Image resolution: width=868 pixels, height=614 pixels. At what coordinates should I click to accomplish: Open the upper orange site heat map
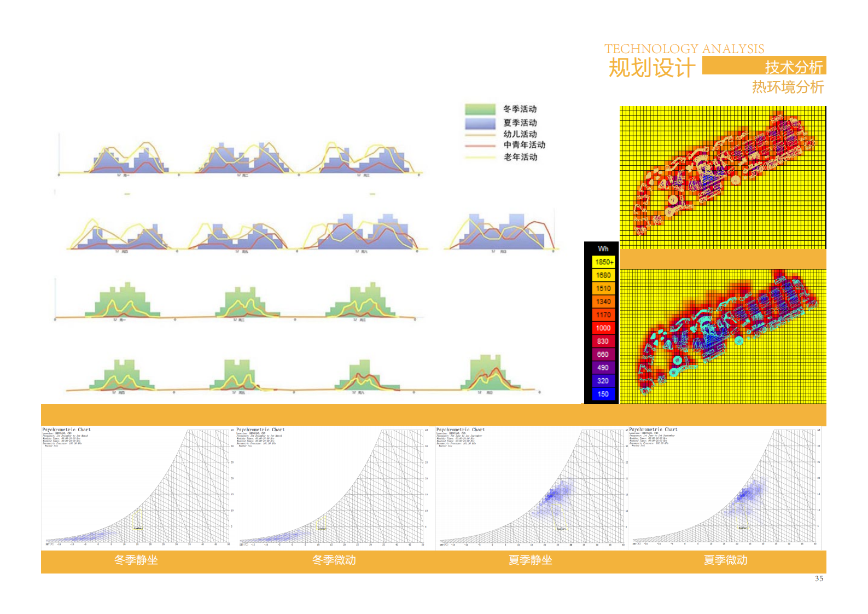[x=722, y=177]
